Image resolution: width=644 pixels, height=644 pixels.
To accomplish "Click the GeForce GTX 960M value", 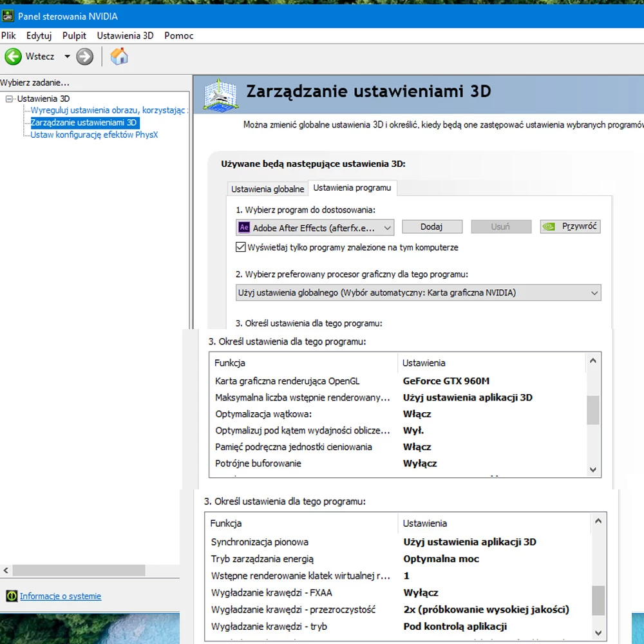I will (446, 381).
